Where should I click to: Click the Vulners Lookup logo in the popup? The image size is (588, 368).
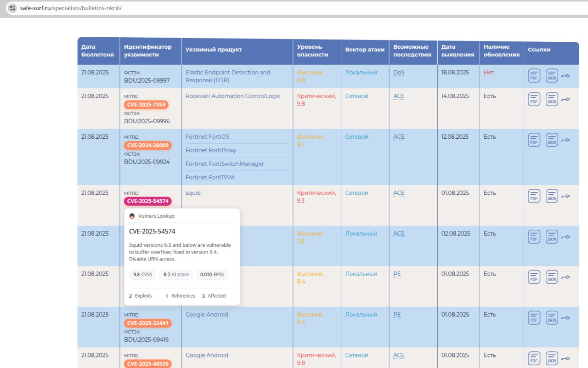point(132,216)
